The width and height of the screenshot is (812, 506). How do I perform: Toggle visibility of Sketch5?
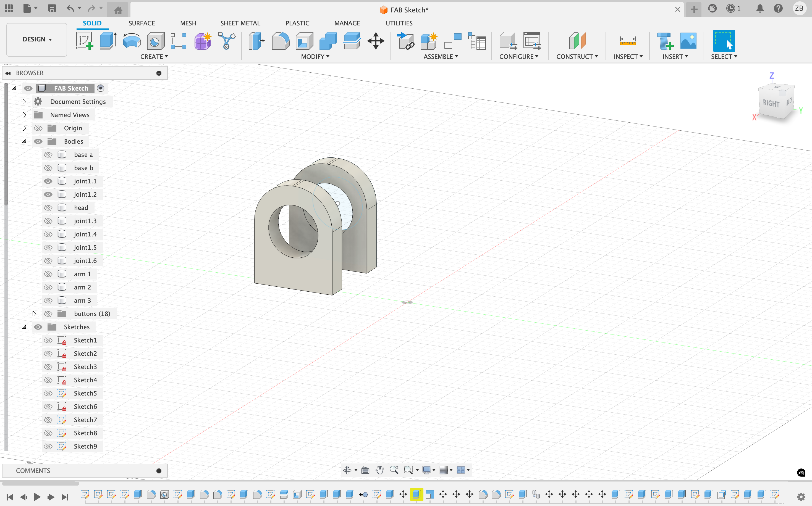coord(48,393)
